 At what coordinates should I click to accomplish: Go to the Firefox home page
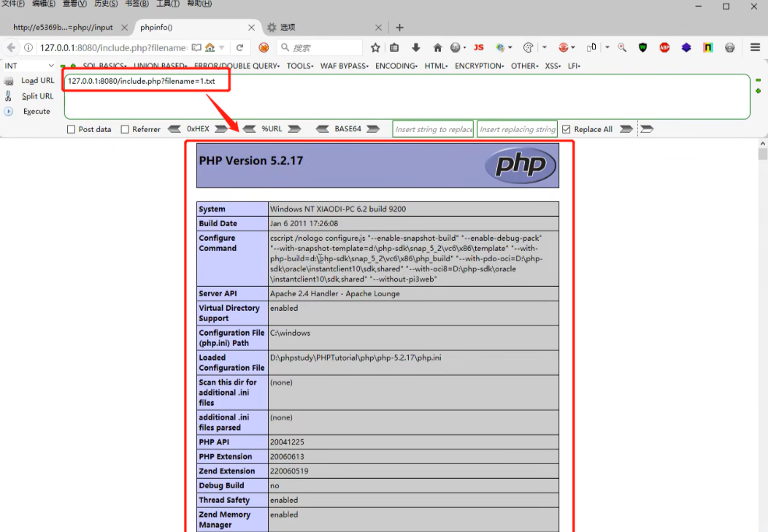437,47
